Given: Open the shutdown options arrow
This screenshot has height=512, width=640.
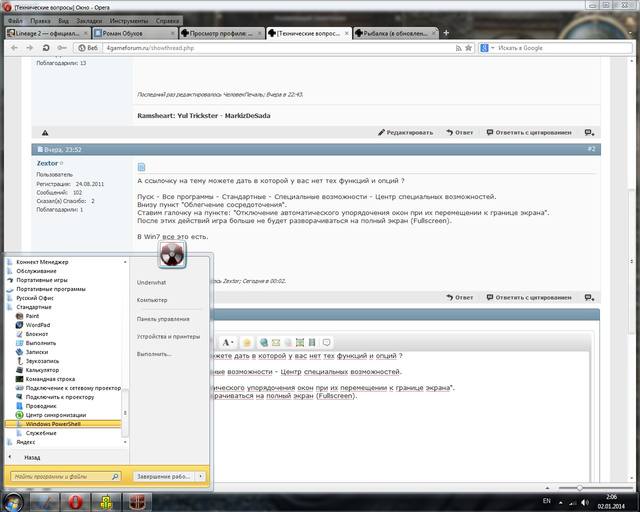Looking at the screenshot, I should (x=200, y=476).
